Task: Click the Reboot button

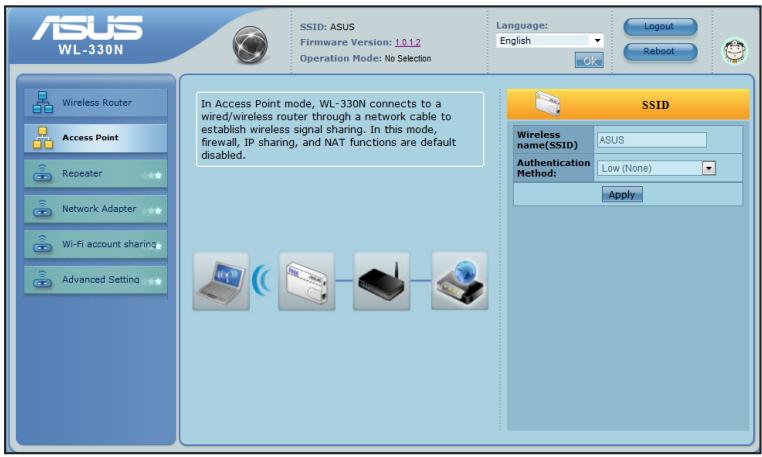Action: pos(660,51)
